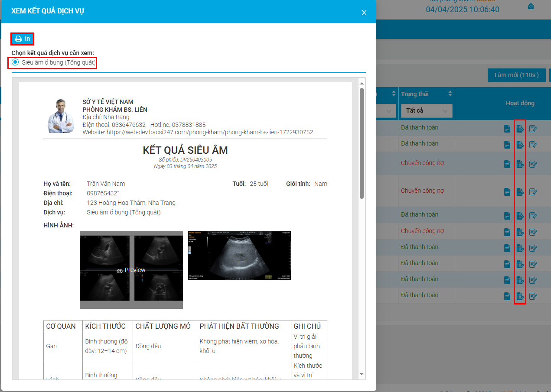Open the Tất cả status filter dropdown

click(x=427, y=111)
